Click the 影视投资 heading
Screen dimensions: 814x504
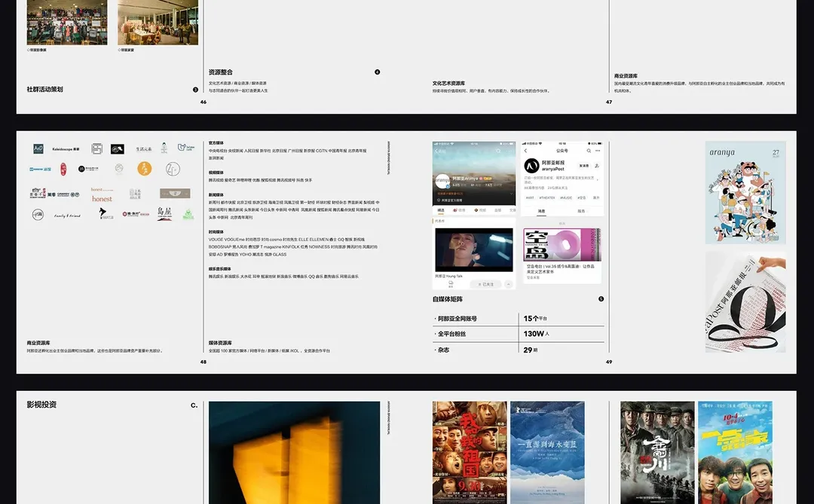(41, 405)
